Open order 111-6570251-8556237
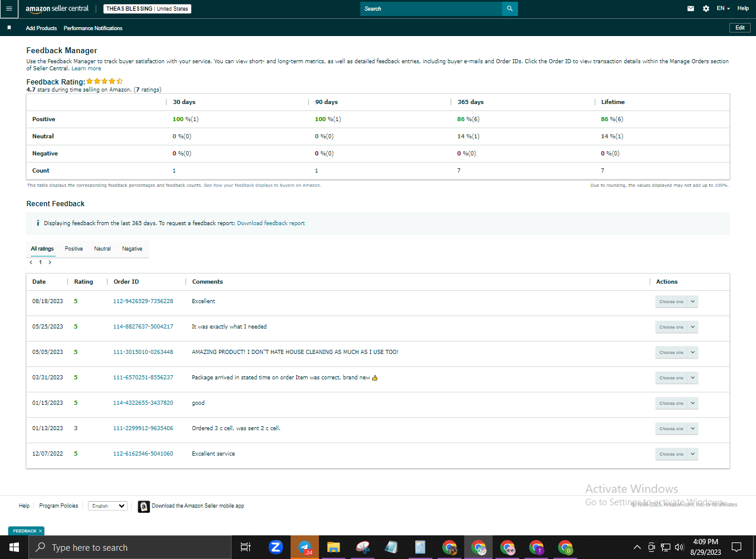The image size is (756, 559). pyautogui.click(x=143, y=378)
